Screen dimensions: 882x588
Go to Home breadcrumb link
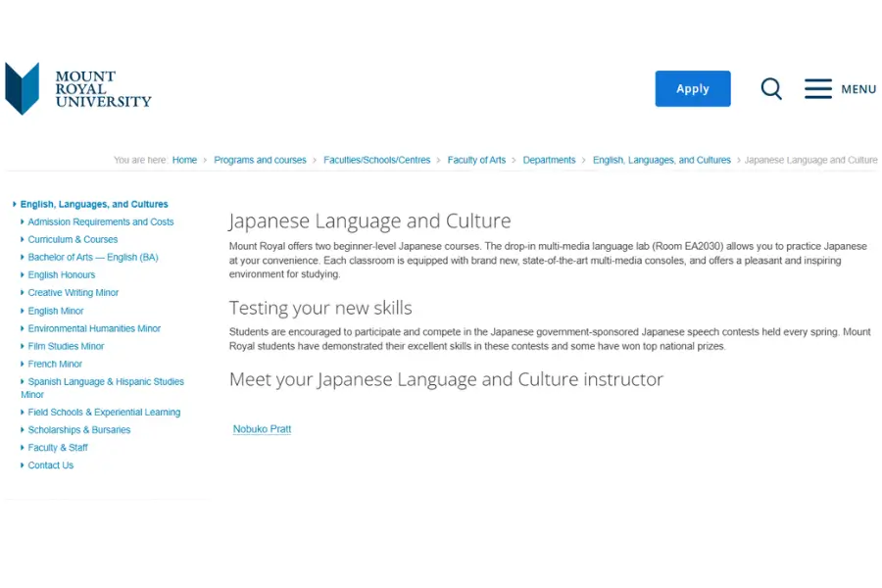click(184, 160)
